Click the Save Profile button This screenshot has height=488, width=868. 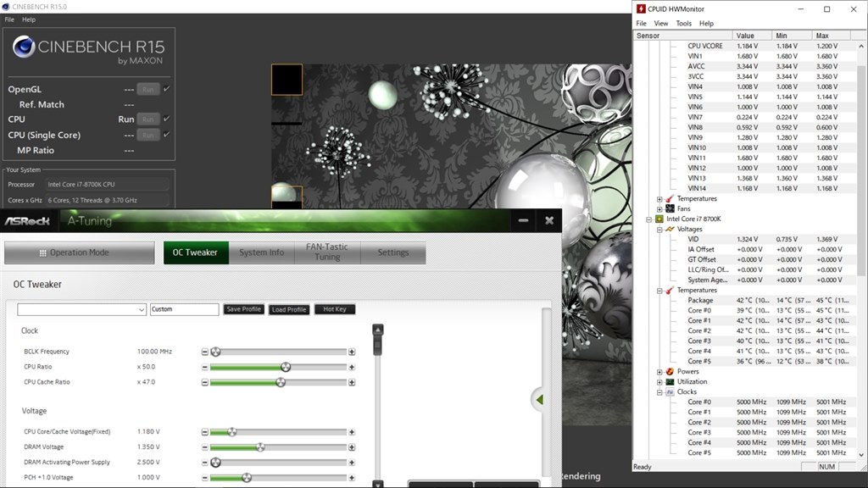(243, 309)
